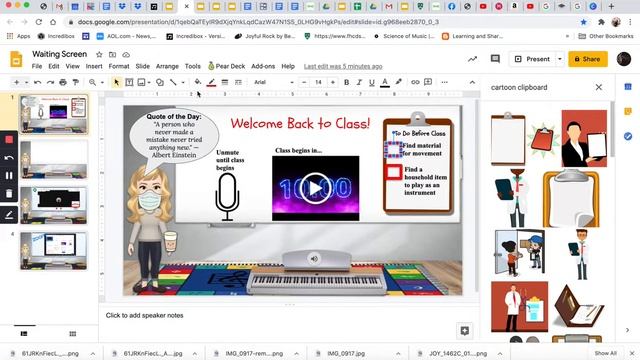Image resolution: width=640 pixels, height=360 pixels.
Task: Move the presentation with the folder icon
Action: [112, 54]
